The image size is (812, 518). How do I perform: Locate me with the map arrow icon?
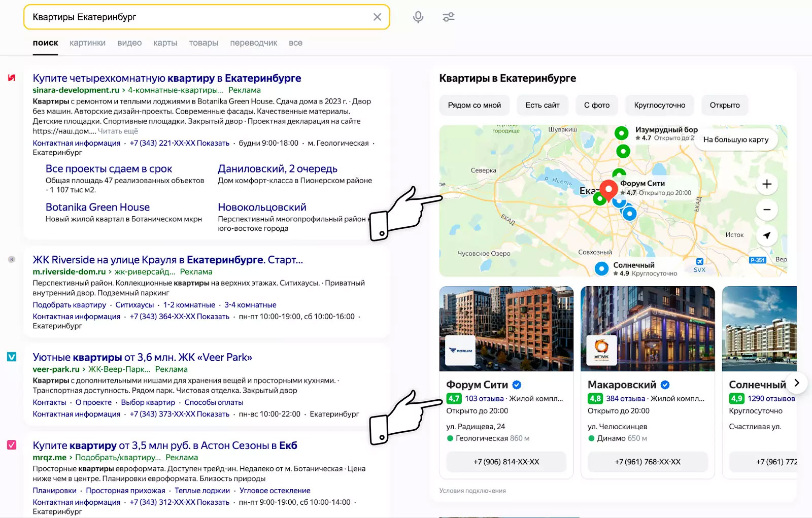(x=767, y=235)
